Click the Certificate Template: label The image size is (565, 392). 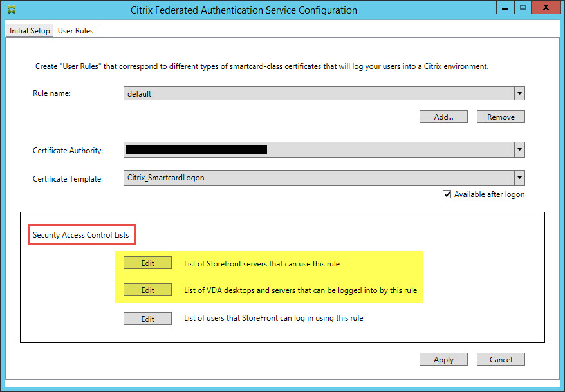68,179
